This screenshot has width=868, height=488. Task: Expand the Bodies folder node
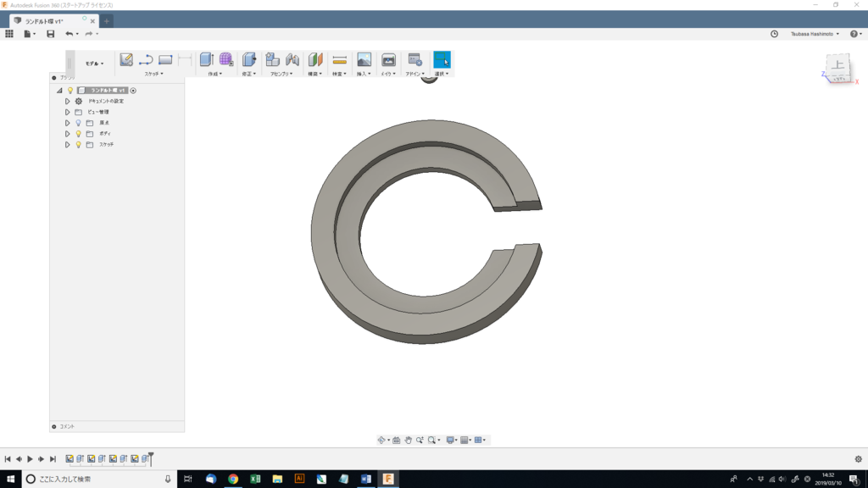click(x=68, y=134)
